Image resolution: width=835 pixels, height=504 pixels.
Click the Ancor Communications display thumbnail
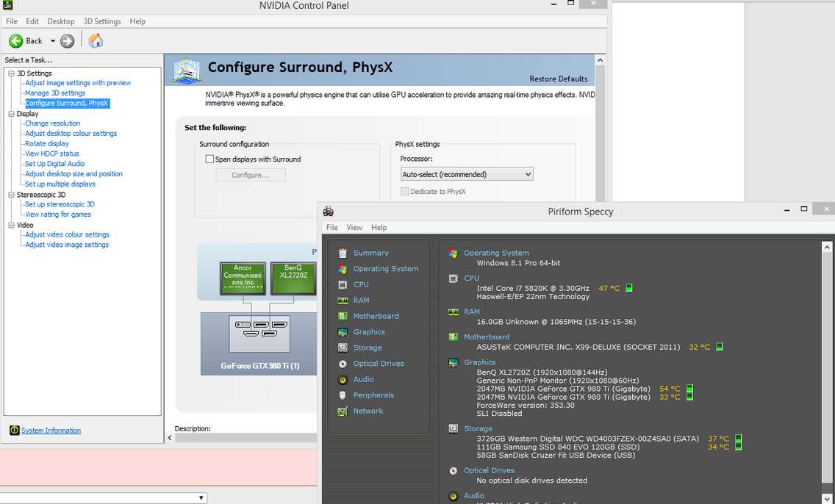(x=243, y=278)
